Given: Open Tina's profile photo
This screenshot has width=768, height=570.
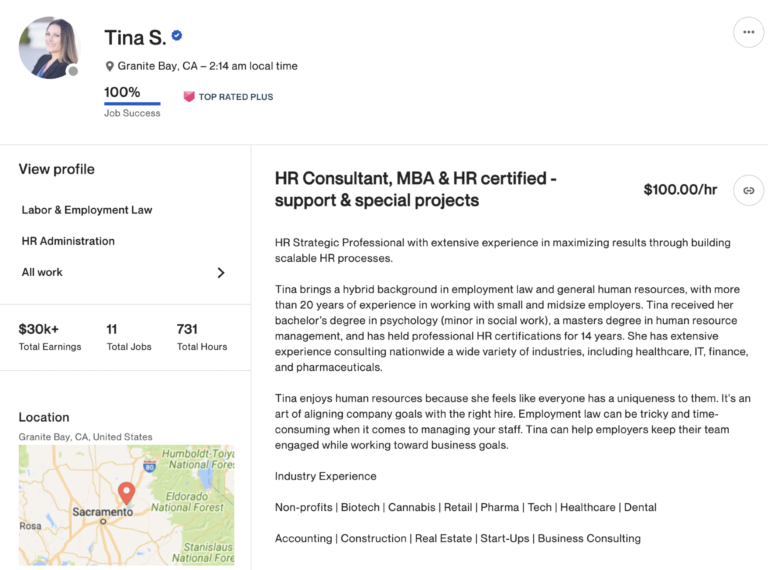Looking at the screenshot, I should pos(48,47).
